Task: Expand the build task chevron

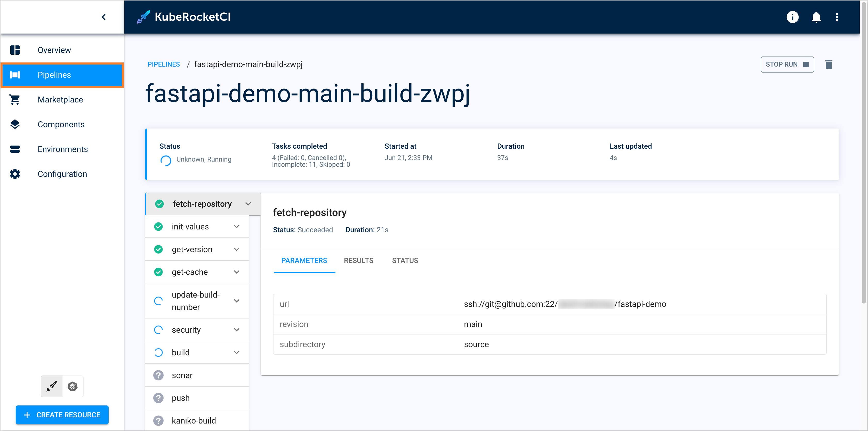Action: click(x=237, y=352)
